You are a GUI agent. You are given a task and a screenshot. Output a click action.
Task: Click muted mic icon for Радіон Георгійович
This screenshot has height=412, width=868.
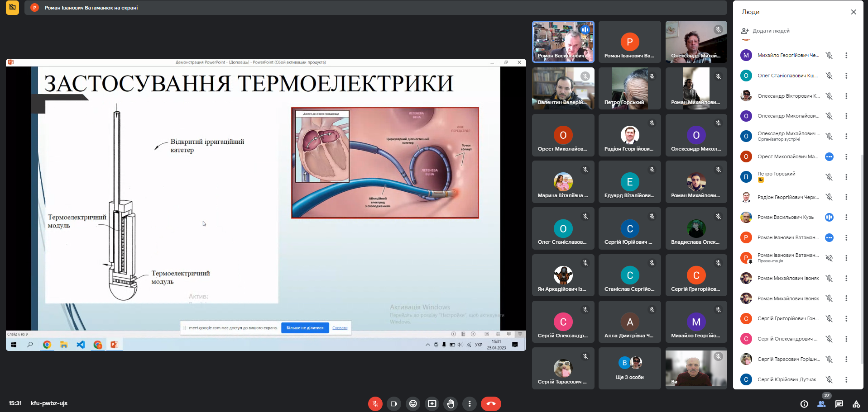829,197
